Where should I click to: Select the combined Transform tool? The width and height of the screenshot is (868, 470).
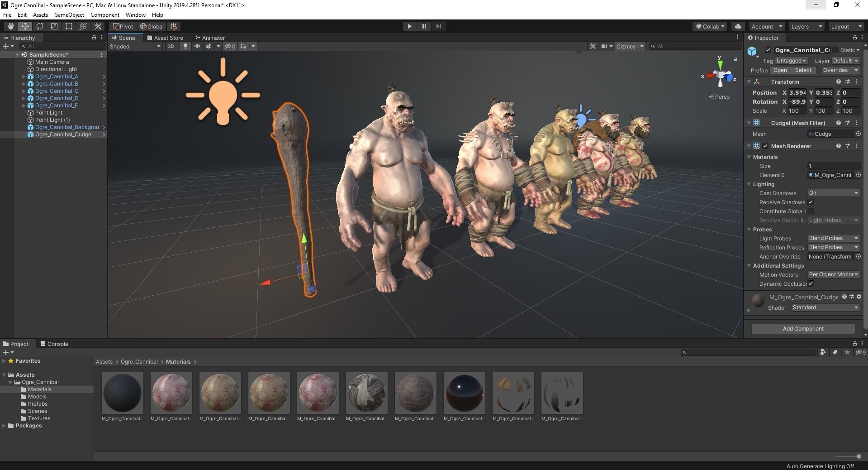tap(83, 26)
